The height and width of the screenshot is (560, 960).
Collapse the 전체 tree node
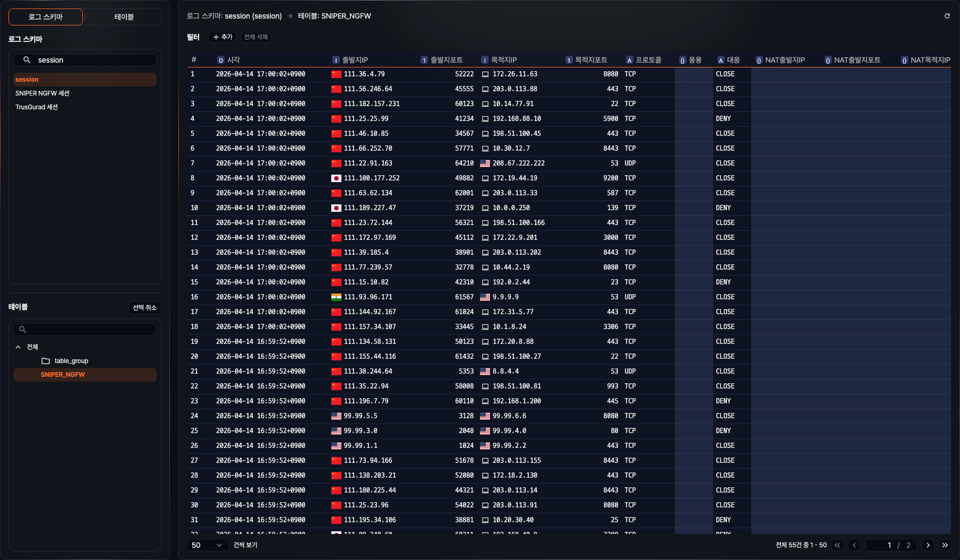coord(18,347)
